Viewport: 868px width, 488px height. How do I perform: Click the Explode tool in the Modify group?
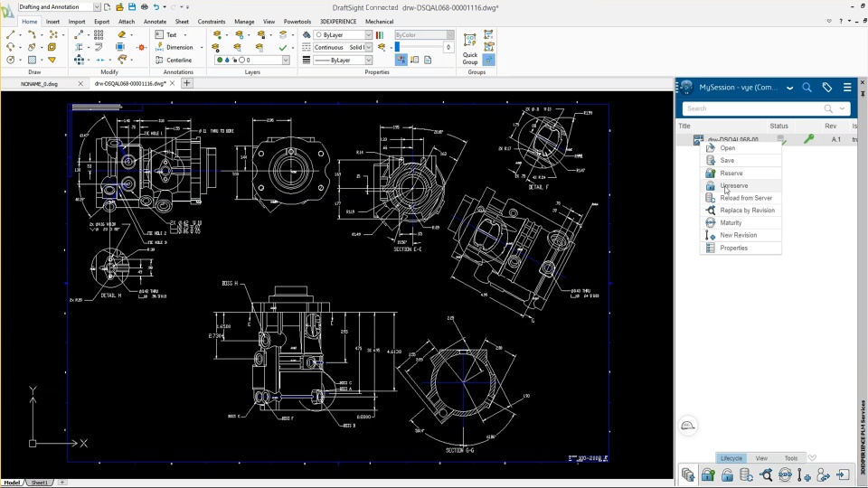(x=142, y=47)
